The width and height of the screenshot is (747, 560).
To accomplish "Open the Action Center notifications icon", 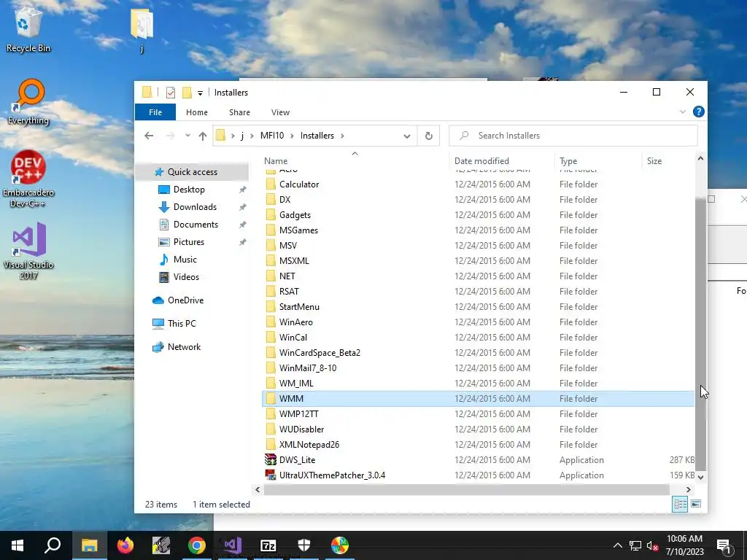I will (724, 545).
